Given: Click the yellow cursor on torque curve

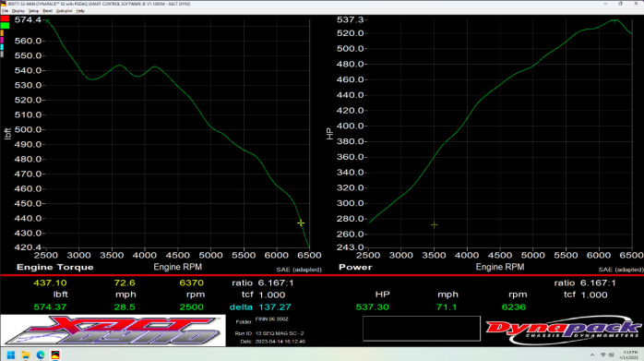Looking at the screenshot, I should click(301, 223).
